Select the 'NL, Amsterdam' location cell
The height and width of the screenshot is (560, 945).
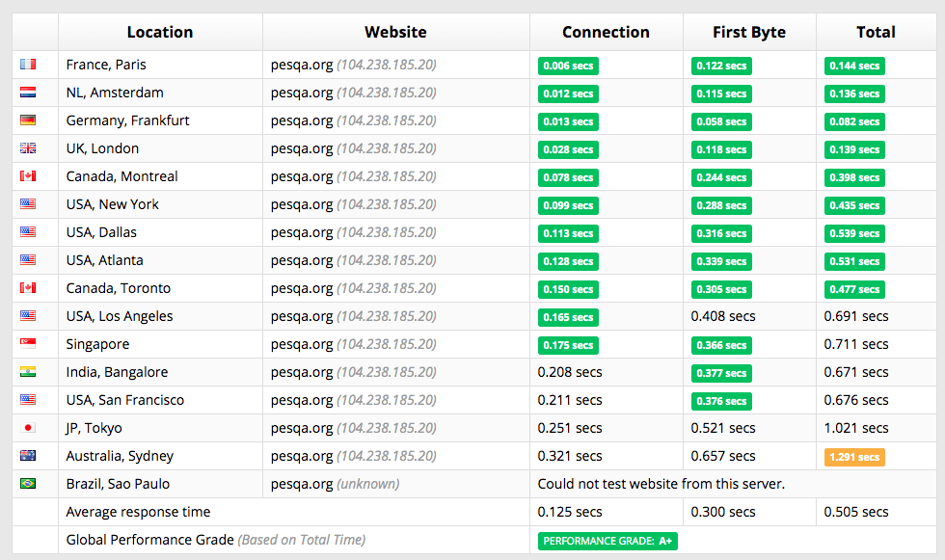click(x=160, y=93)
